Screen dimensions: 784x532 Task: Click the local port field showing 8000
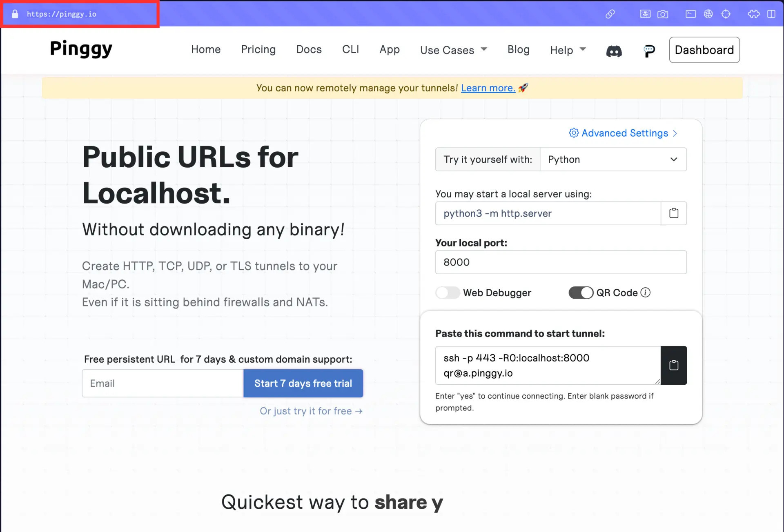click(x=561, y=262)
